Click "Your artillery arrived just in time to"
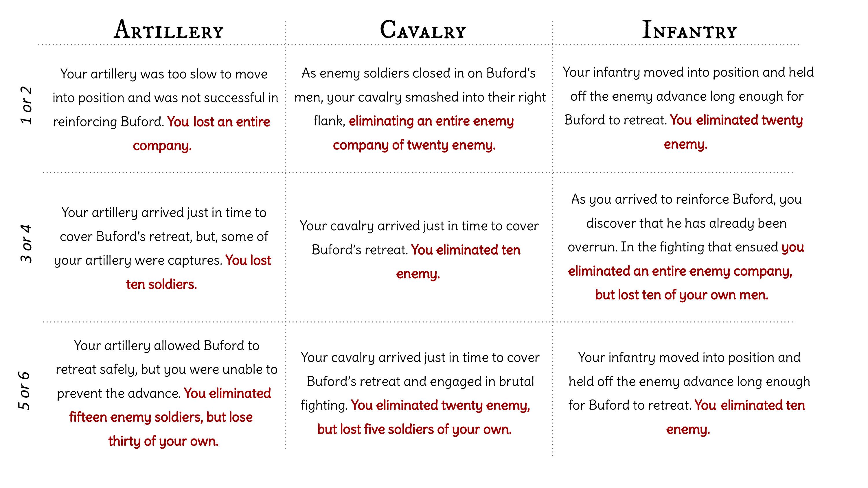 coord(164,213)
